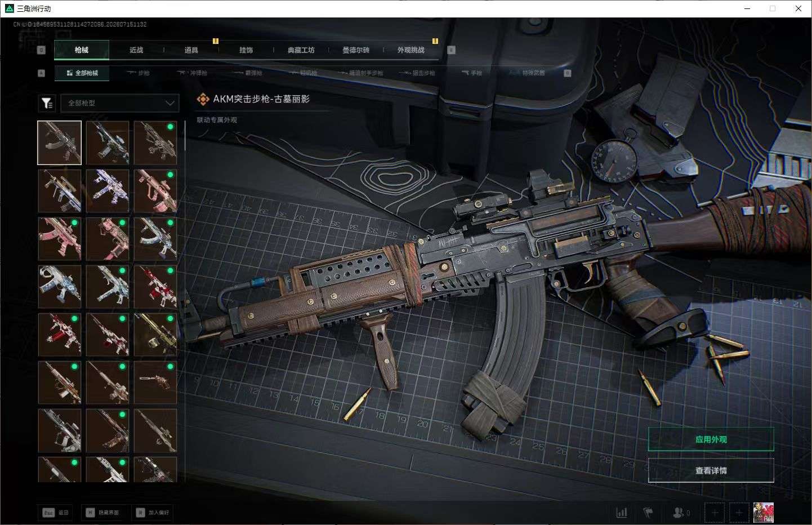Click the AKM突击步枪-古墓丽影 title text
The image size is (812, 525).
pos(261,99)
